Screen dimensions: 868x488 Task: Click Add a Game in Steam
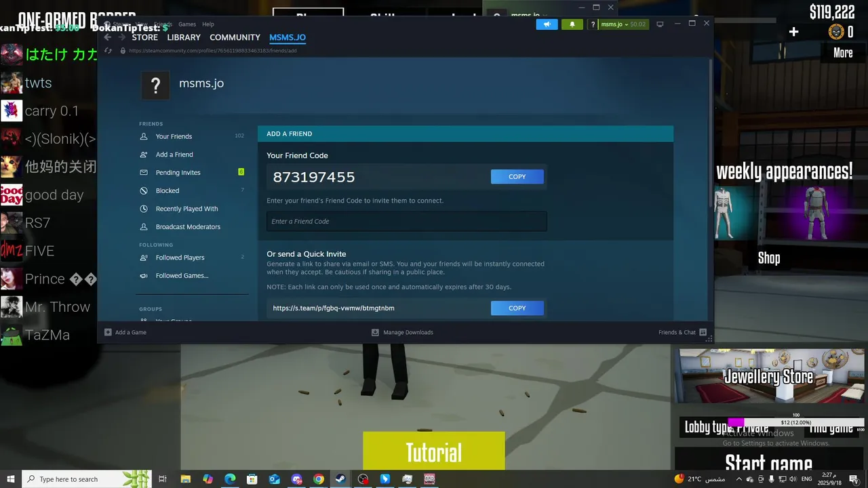[x=125, y=332]
